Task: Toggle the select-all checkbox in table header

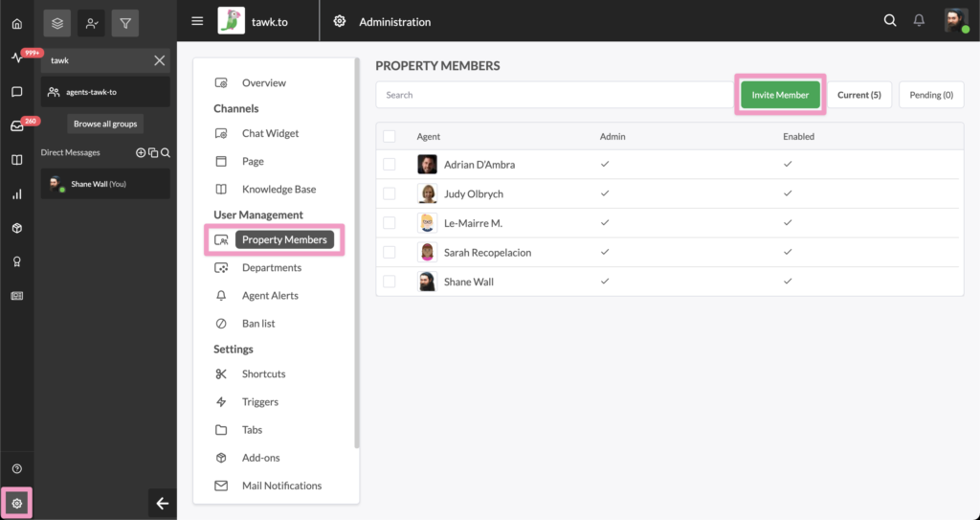Action: [390, 136]
